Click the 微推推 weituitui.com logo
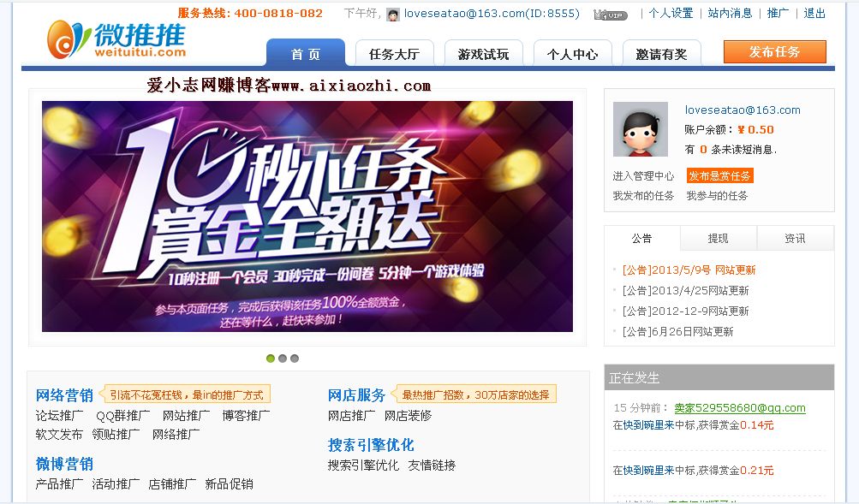Screen dimensions: 859x504 point(116,39)
